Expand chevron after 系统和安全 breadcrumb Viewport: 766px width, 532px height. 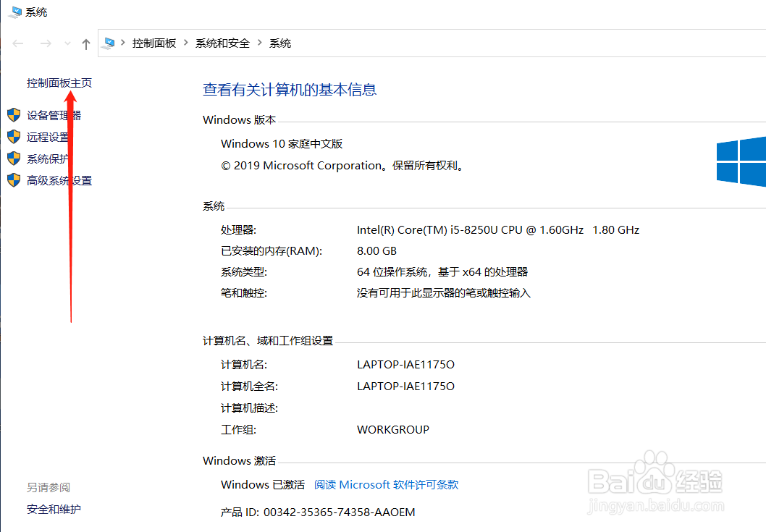pos(259,43)
